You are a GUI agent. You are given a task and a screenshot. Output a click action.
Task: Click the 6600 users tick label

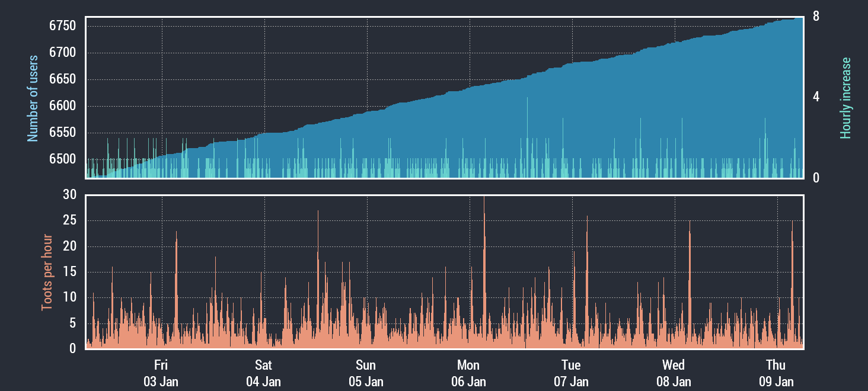[x=62, y=106]
